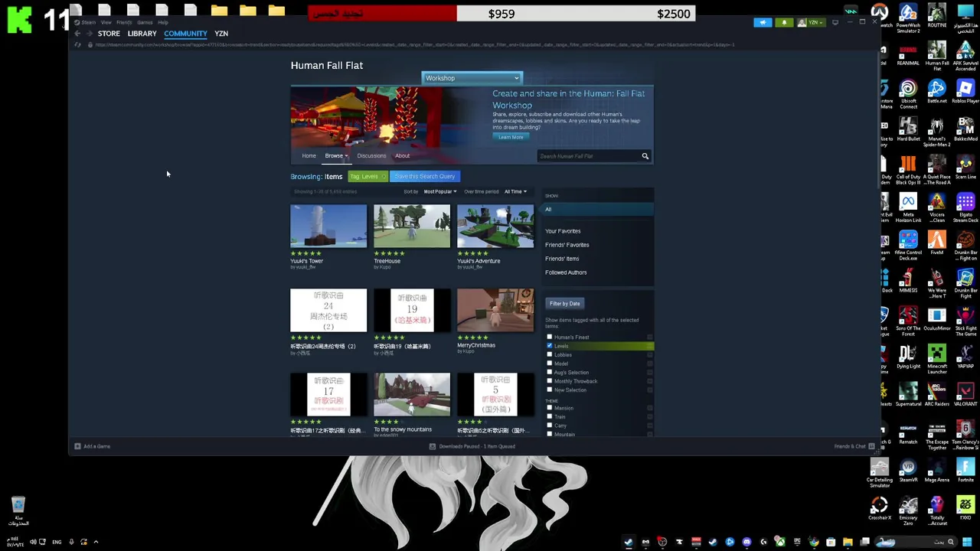Check the New Selection tag filter
The width and height of the screenshot is (980, 551).
549,390
